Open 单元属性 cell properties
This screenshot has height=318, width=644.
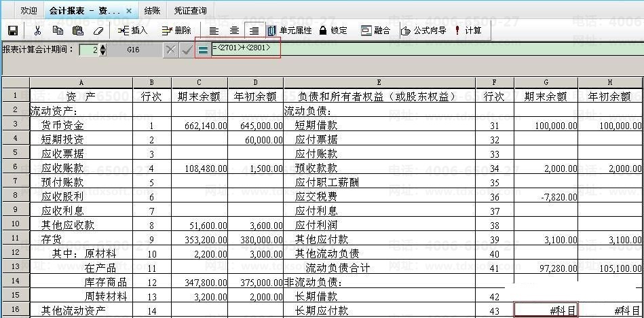289,31
